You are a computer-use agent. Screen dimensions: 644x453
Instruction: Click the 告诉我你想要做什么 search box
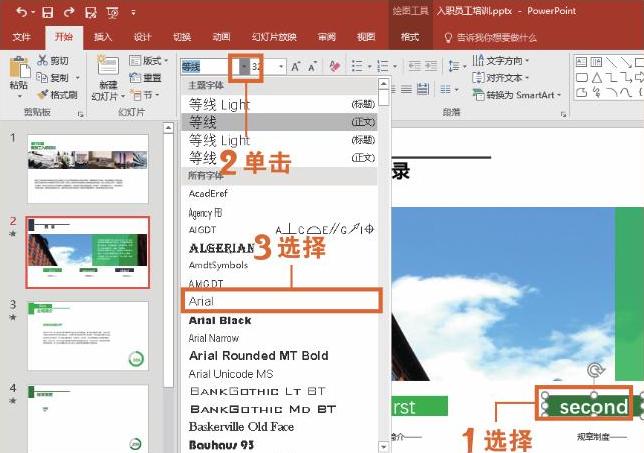pos(491,38)
